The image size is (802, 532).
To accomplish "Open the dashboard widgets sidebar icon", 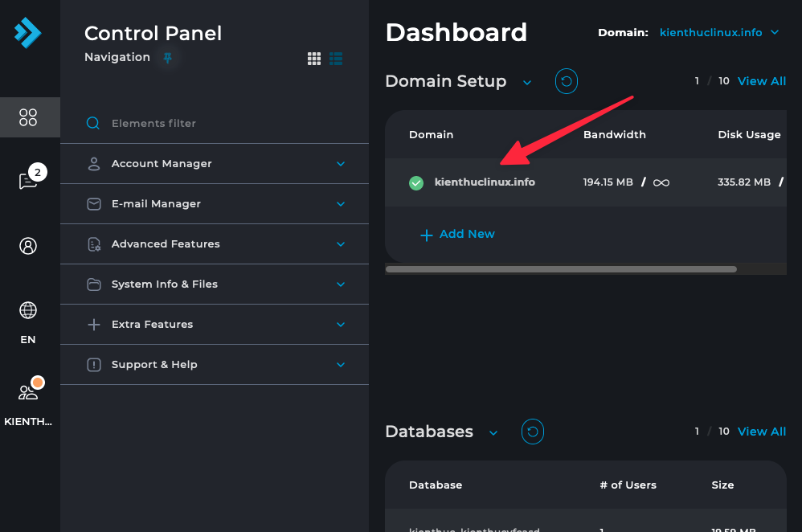I will [x=28, y=117].
